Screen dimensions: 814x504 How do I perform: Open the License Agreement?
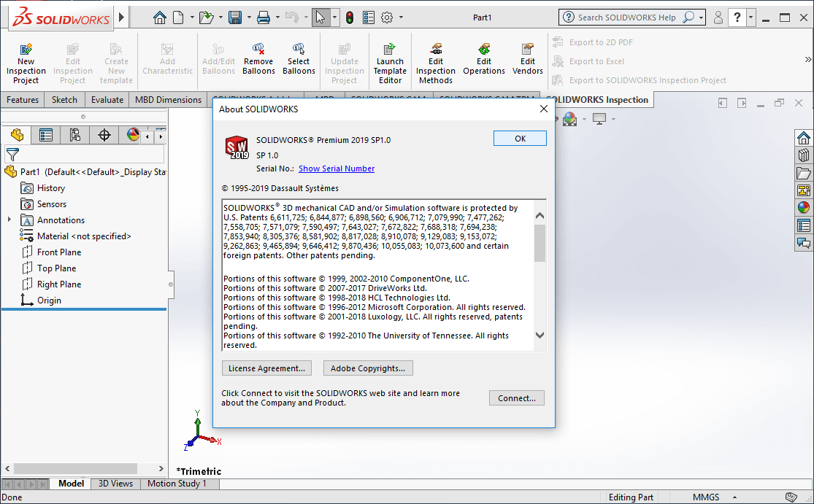(267, 368)
